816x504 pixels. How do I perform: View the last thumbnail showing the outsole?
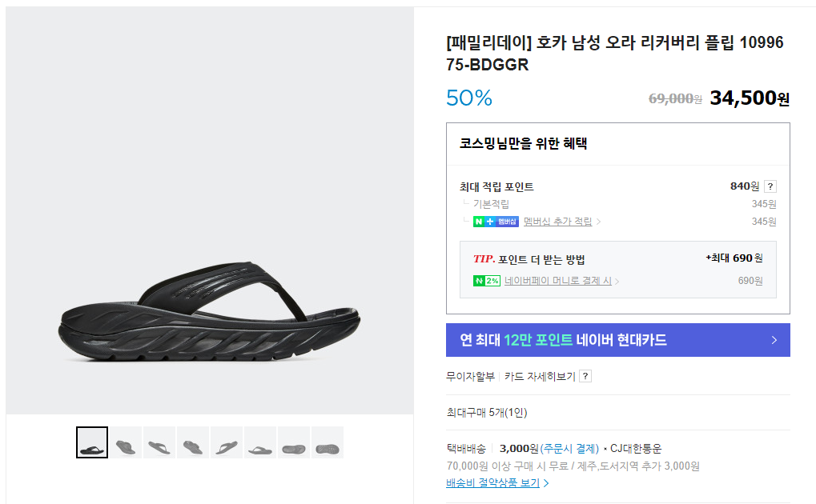[328, 442]
